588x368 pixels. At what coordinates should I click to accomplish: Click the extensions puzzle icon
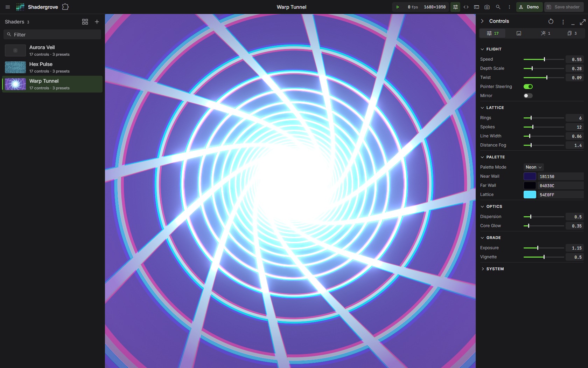pyautogui.click(x=65, y=7)
